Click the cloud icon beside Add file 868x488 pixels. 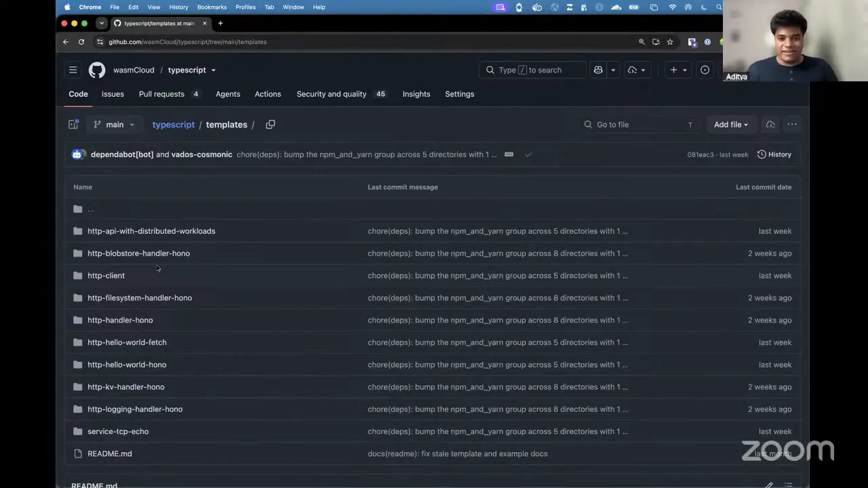coord(770,125)
